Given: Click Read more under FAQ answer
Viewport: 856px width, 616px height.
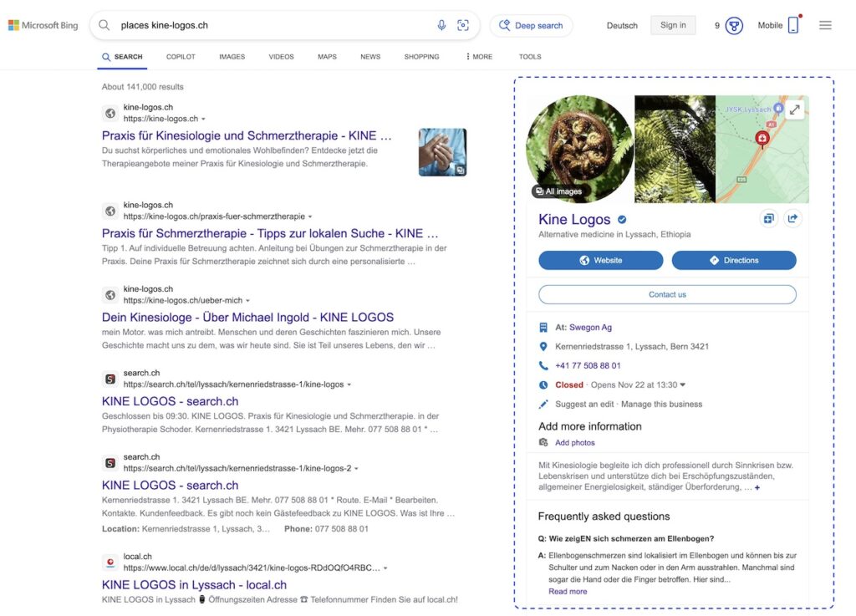Looking at the screenshot, I should tap(568, 592).
